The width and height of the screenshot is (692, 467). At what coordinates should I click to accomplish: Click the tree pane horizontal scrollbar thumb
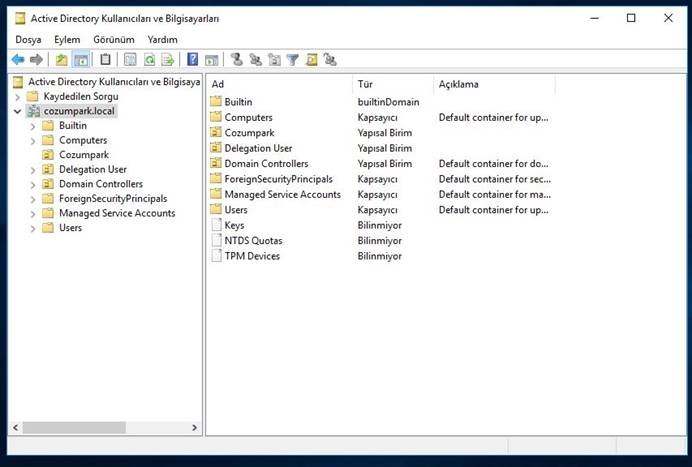[x=74, y=427]
